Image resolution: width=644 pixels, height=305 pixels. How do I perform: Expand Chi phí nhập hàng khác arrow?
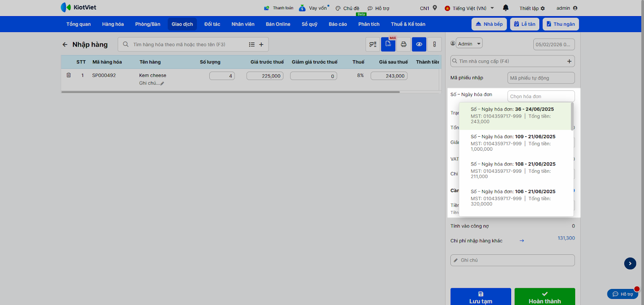click(x=522, y=241)
